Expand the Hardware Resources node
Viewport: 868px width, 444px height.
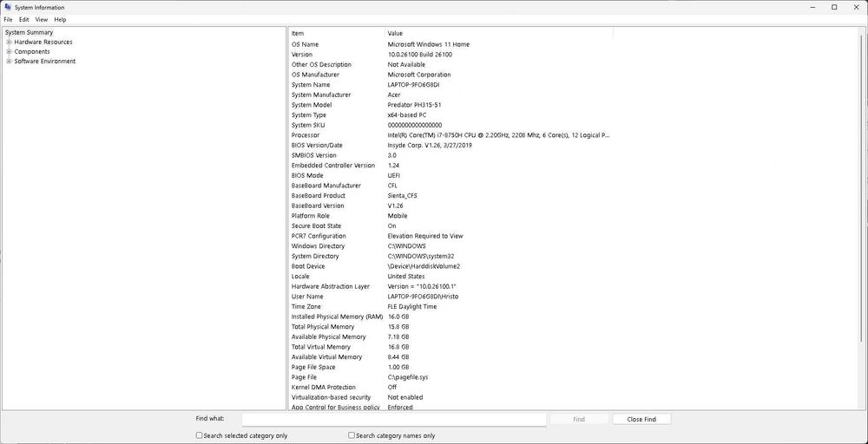[9, 42]
